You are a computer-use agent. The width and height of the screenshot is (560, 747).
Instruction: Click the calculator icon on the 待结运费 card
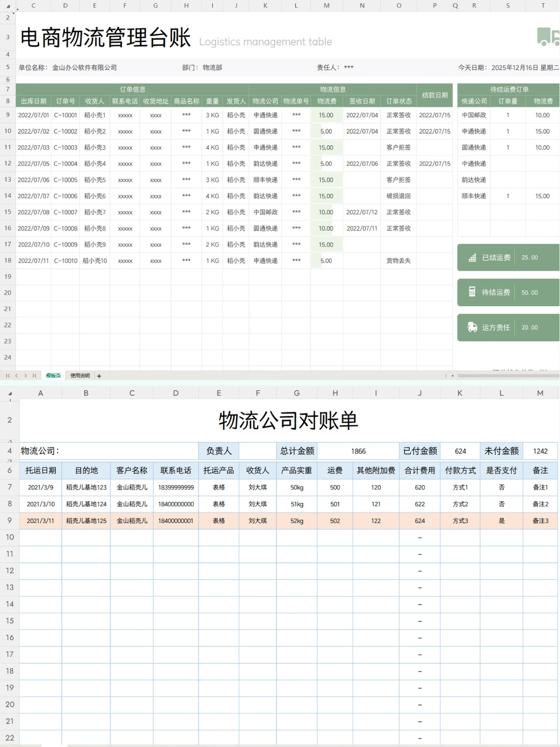coord(472,292)
